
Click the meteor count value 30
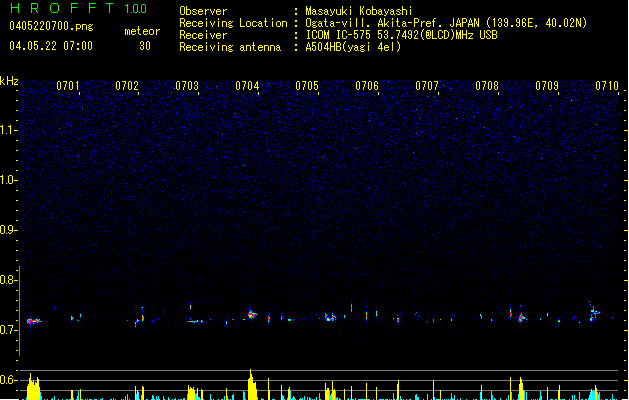point(145,46)
